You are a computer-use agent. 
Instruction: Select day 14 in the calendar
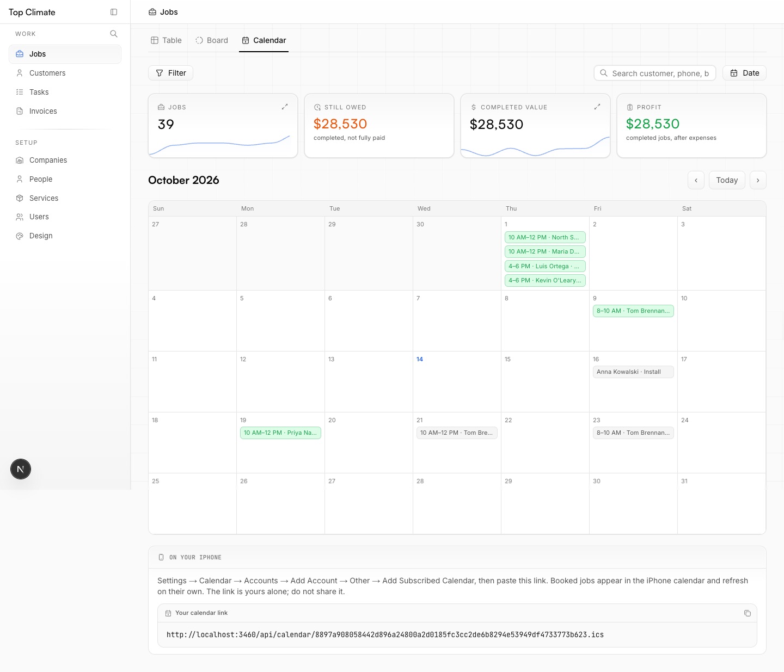point(420,359)
